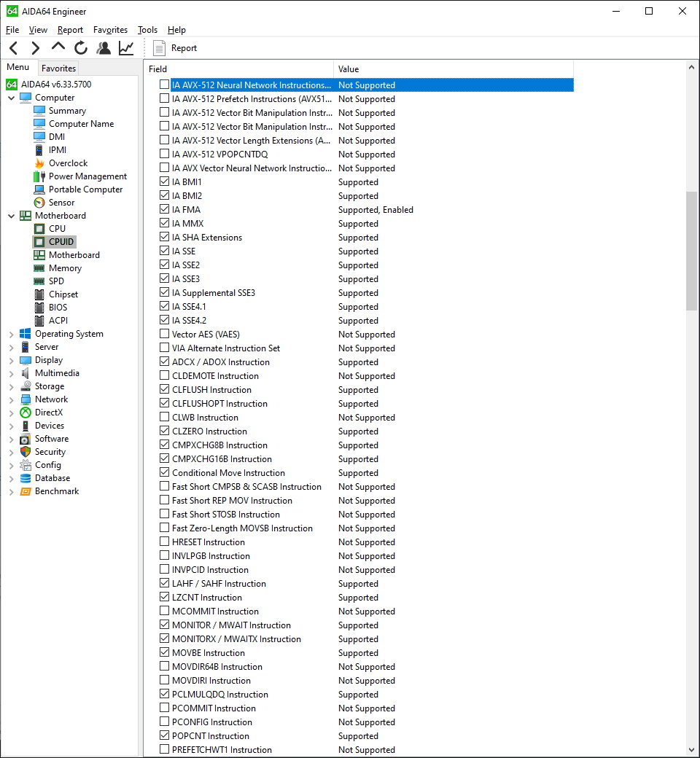This screenshot has height=758, width=700.
Task: Expand the Operating System node
Action: pyautogui.click(x=12, y=334)
